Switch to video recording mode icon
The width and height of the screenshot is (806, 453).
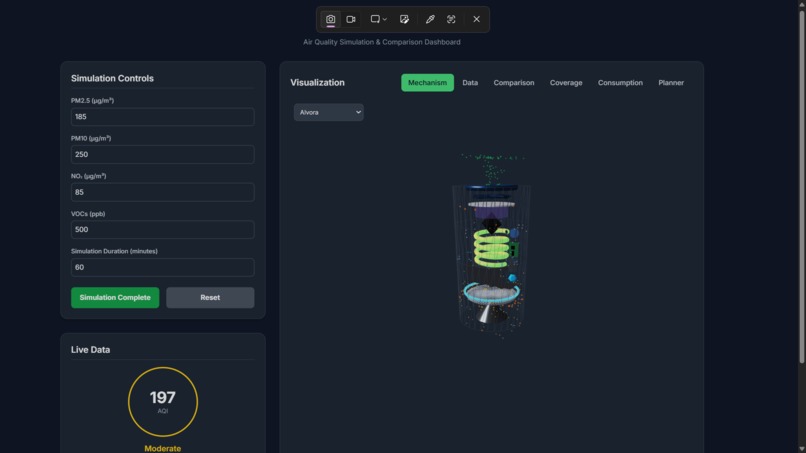pos(351,20)
